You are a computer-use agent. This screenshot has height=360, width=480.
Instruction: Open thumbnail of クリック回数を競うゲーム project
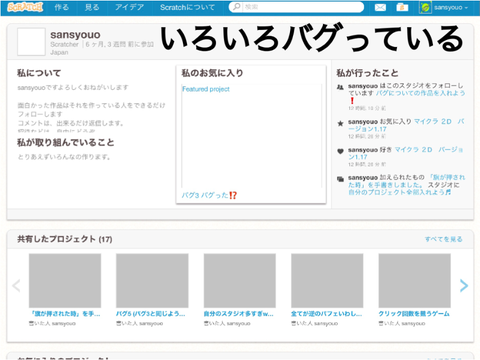(415, 281)
